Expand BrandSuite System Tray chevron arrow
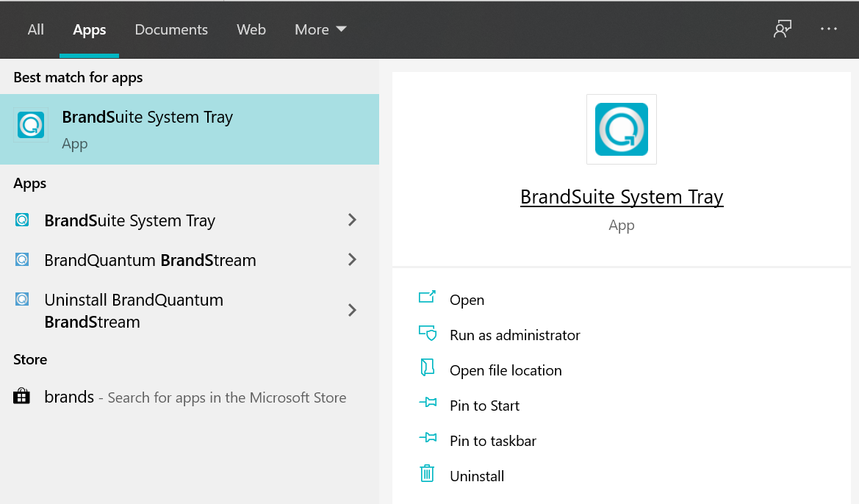This screenshot has height=504, width=859. pos(352,220)
